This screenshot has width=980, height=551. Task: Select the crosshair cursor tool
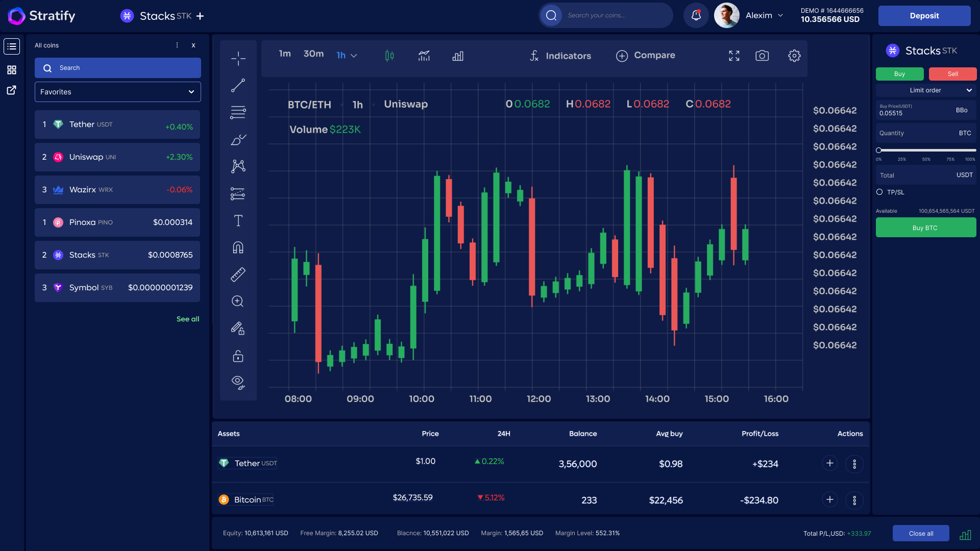238,59
